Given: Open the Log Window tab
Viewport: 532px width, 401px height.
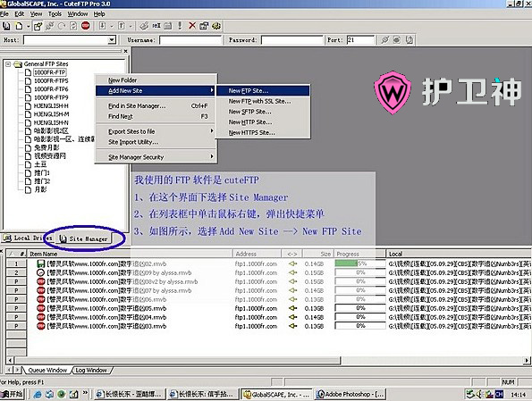Looking at the screenshot, I should tap(91, 370).
